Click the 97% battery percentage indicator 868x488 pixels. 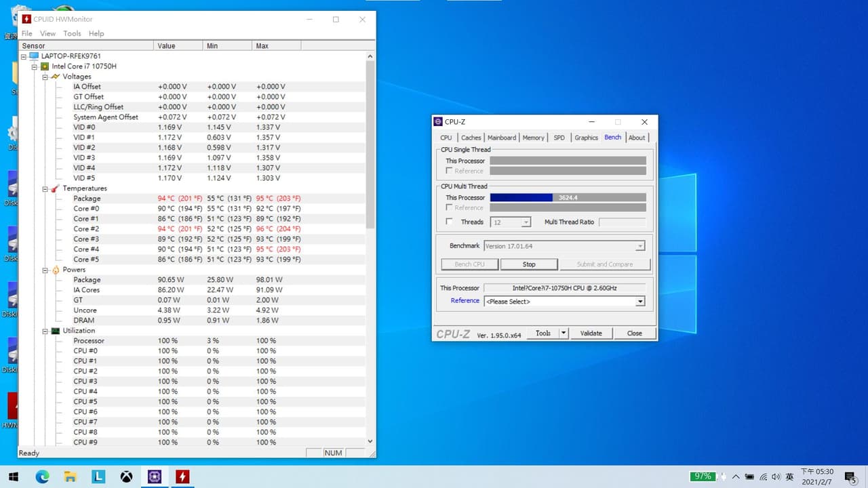click(703, 476)
